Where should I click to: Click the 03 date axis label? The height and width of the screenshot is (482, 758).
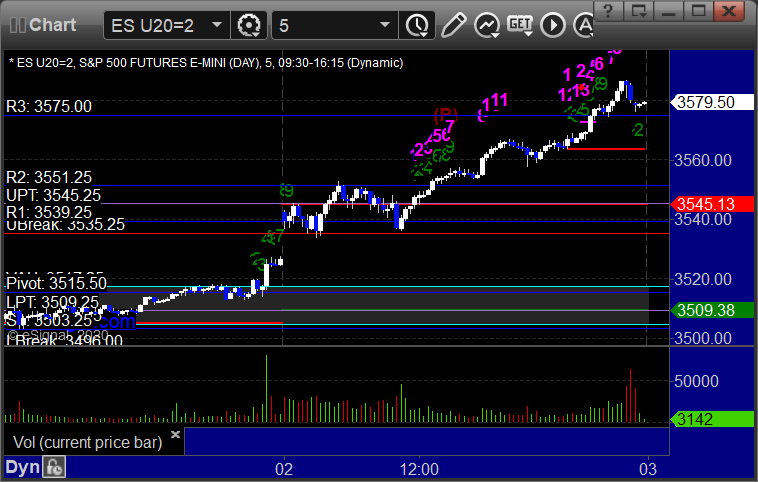pos(648,469)
